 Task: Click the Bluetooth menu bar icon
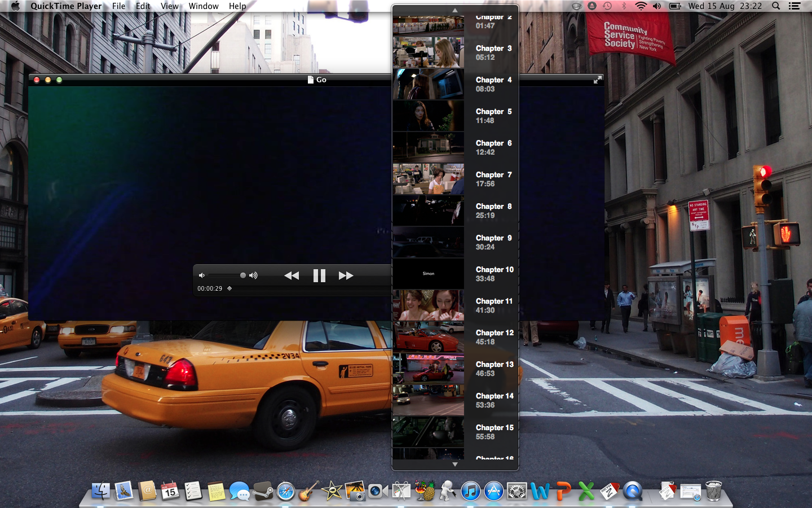pos(624,6)
